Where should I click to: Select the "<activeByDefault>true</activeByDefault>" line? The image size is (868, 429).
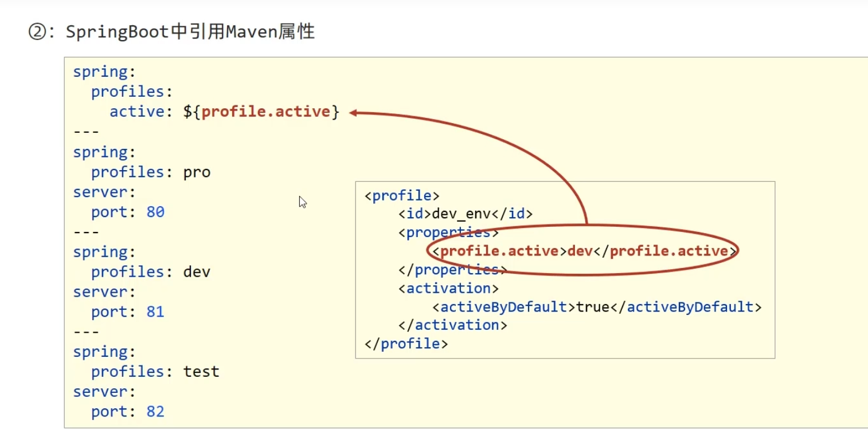(597, 307)
